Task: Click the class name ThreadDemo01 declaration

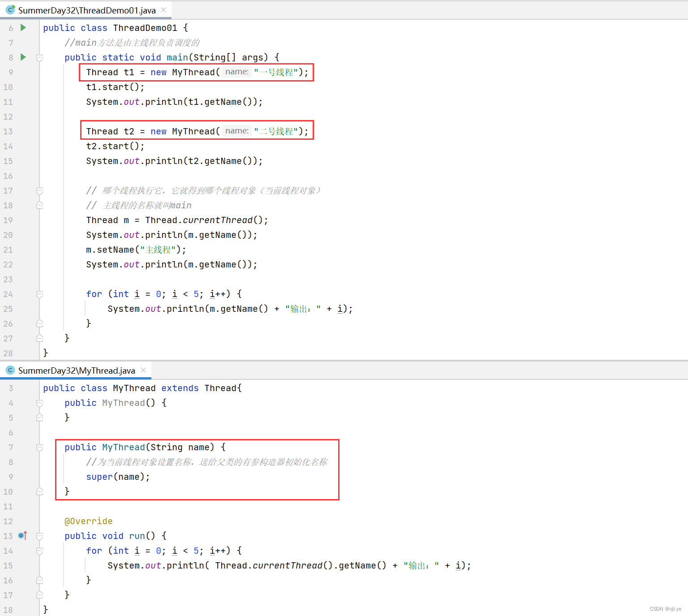Action: pyautogui.click(x=145, y=28)
